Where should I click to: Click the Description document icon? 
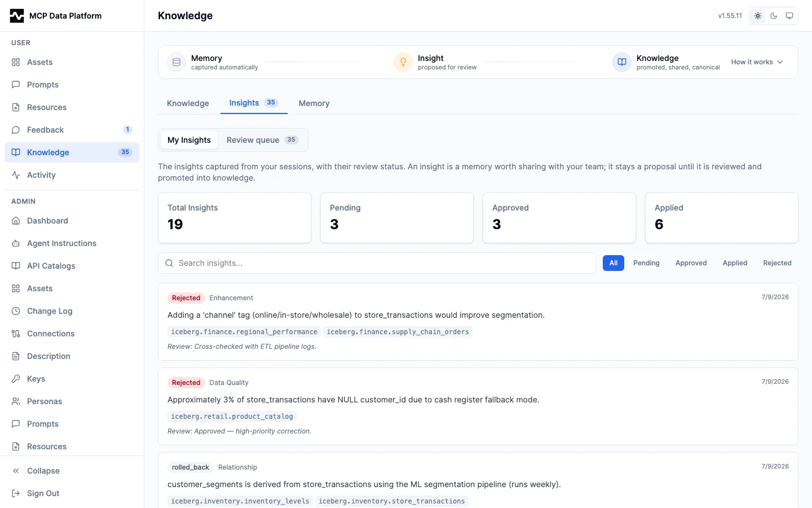16,356
